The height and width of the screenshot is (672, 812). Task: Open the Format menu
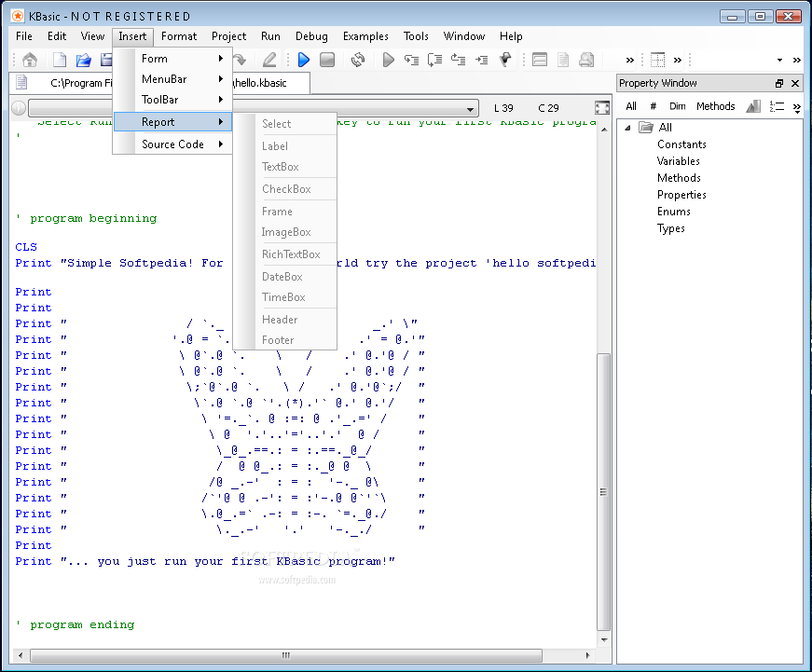tap(179, 36)
